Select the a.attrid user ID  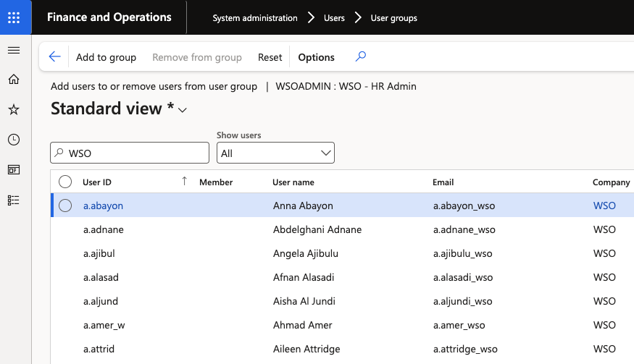click(99, 349)
